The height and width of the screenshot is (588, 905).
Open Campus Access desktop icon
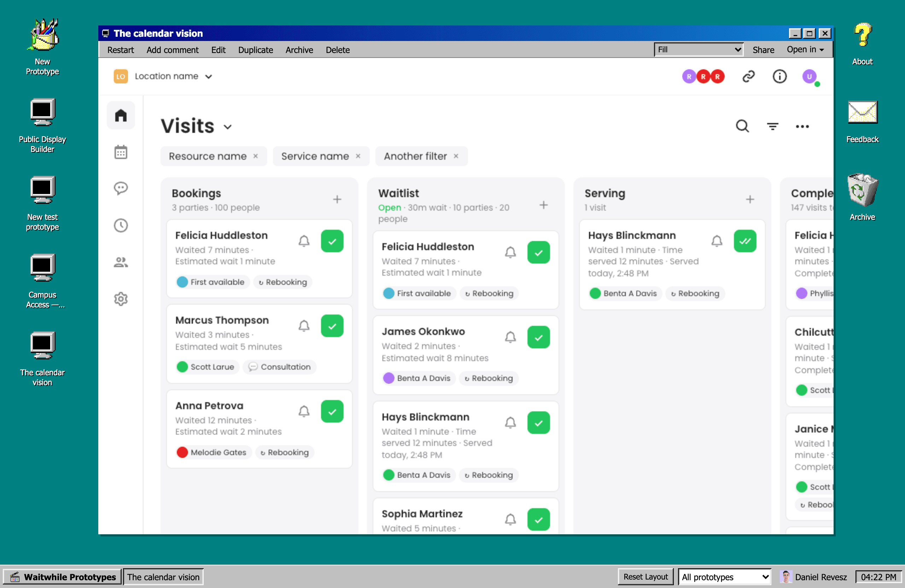click(x=42, y=281)
